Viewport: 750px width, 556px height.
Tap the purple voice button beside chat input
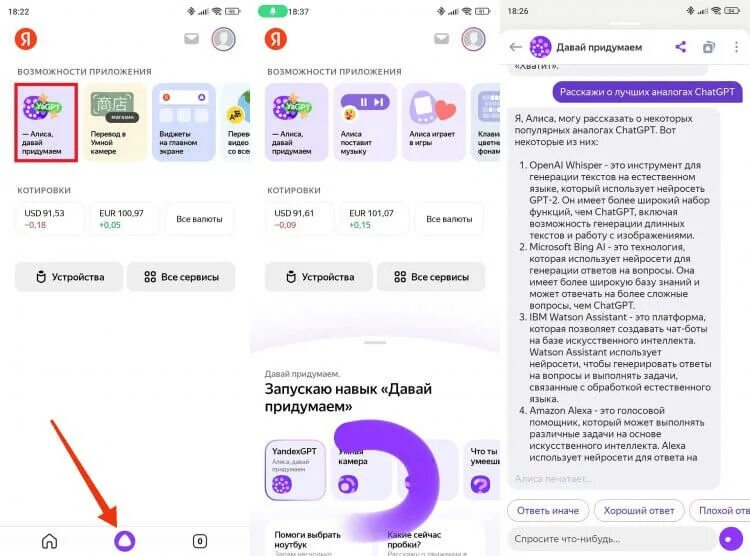click(x=730, y=539)
